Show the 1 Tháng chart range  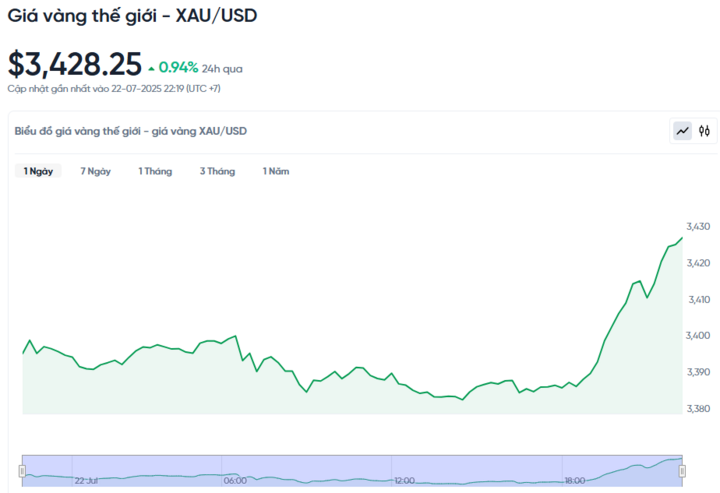155,171
